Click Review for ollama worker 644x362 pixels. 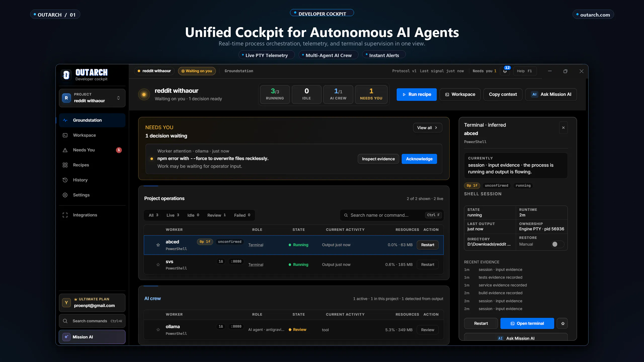coord(428,330)
